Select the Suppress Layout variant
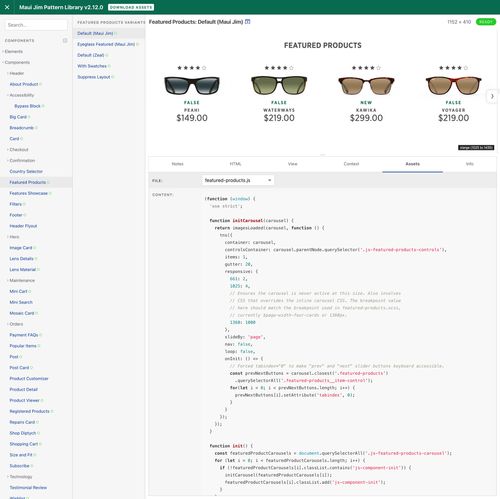Image resolution: width=500 pixels, height=499 pixels. (x=94, y=77)
